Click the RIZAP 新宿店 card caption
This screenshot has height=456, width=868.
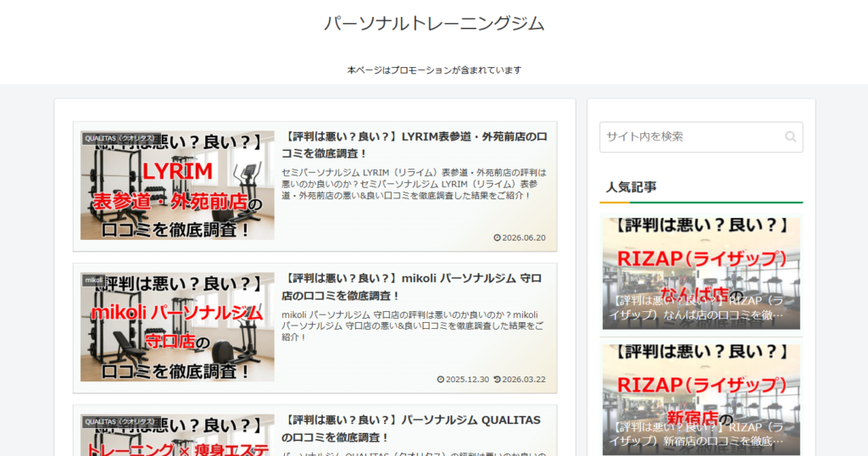coord(697,435)
